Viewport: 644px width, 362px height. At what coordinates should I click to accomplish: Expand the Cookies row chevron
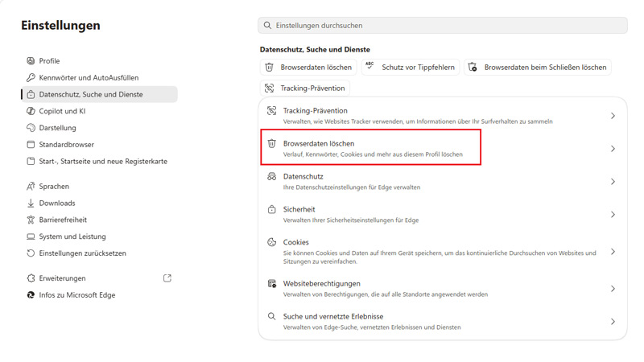(x=613, y=252)
